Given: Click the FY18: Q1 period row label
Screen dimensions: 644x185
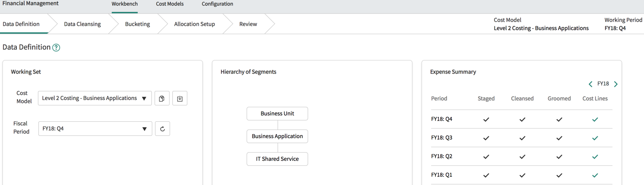Looking at the screenshot, I should [x=442, y=175].
